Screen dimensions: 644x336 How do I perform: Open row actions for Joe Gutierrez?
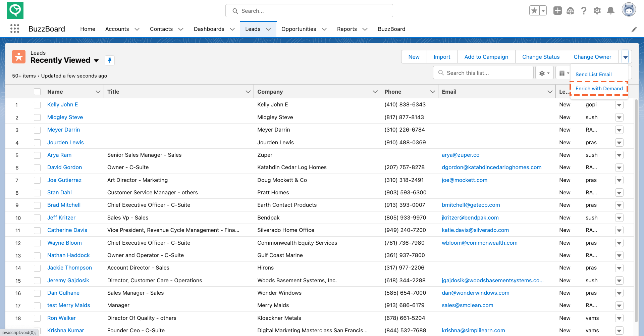[x=619, y=180]
